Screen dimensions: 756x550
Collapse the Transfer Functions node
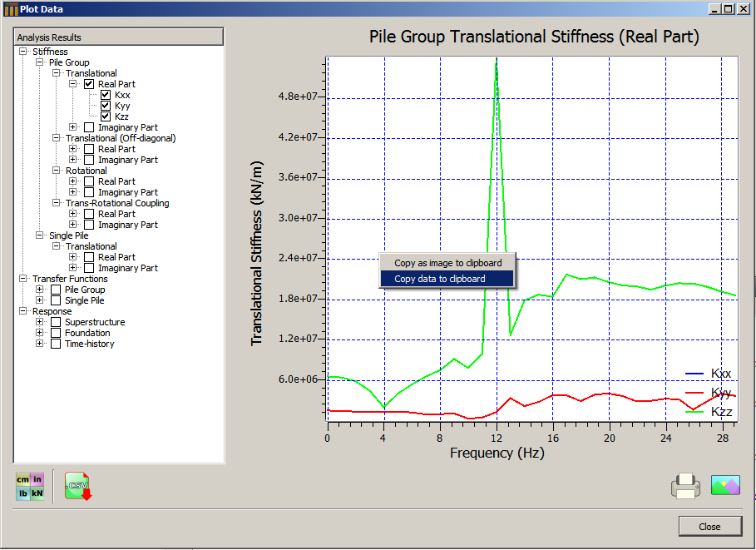[x=23, y=279]
